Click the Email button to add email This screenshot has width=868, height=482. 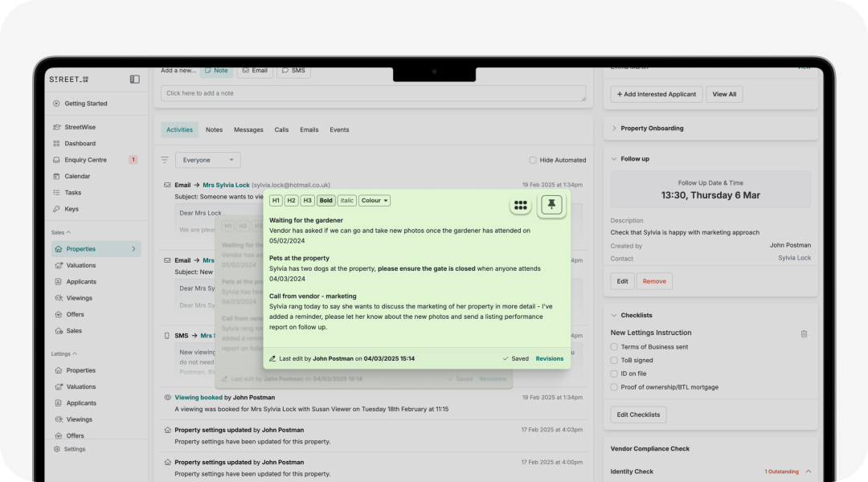click(255, 71)
